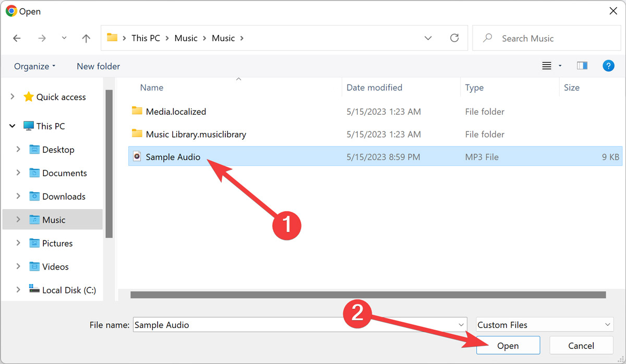The height and width of the screenshot is (364, 626).
Task: Navigate up to the parent folder
Action: pyautogui.click(x=86, y=38)
